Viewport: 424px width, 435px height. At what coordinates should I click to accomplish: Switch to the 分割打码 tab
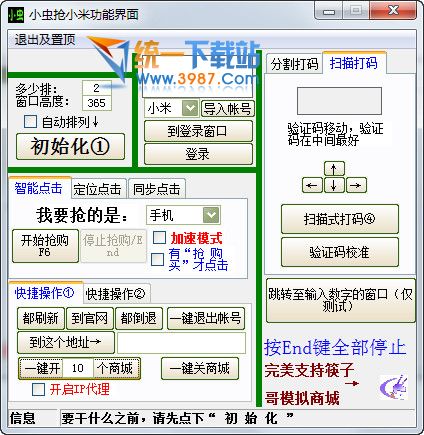pos(294,64)
